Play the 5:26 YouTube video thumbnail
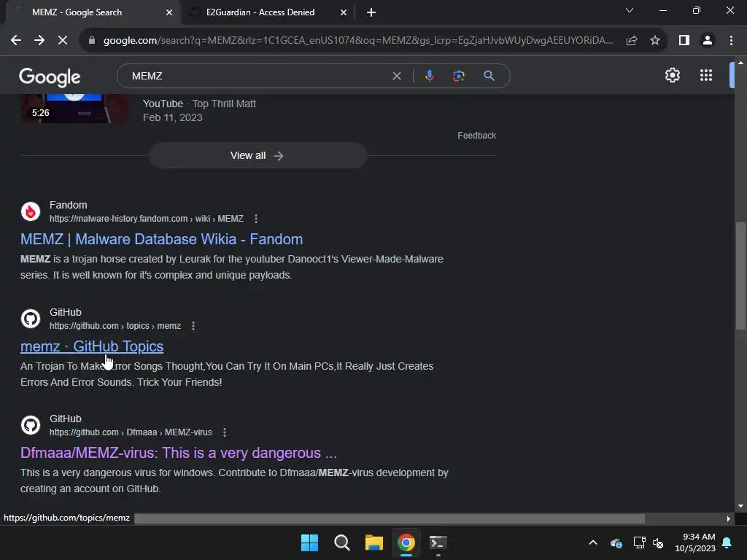This screenshot has height=560, width=747. coord(74,109)
